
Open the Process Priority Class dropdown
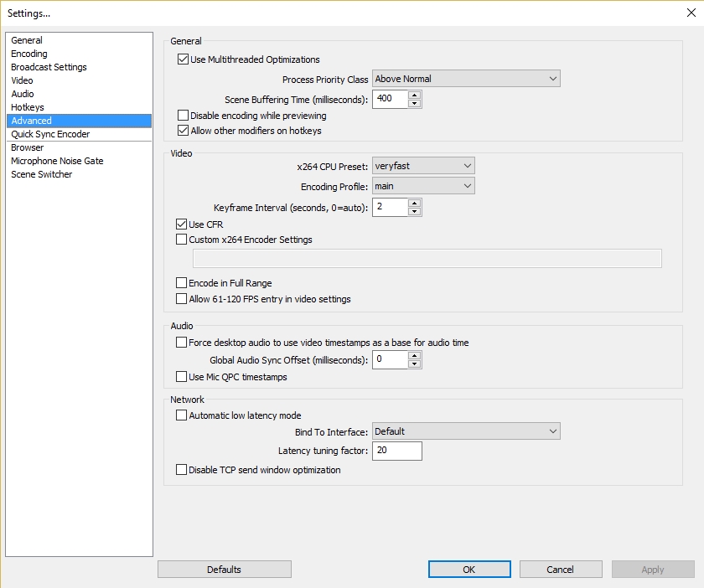click(x=465, y=77)
